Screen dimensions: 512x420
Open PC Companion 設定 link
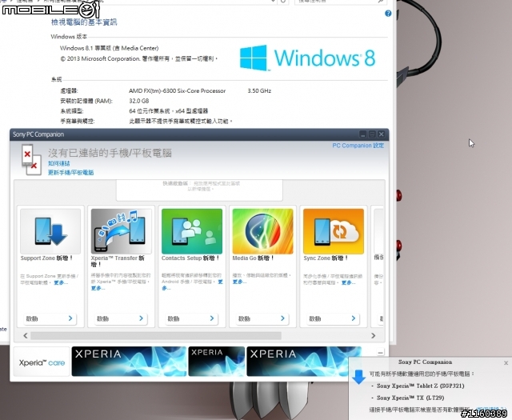tap(358, 146)
